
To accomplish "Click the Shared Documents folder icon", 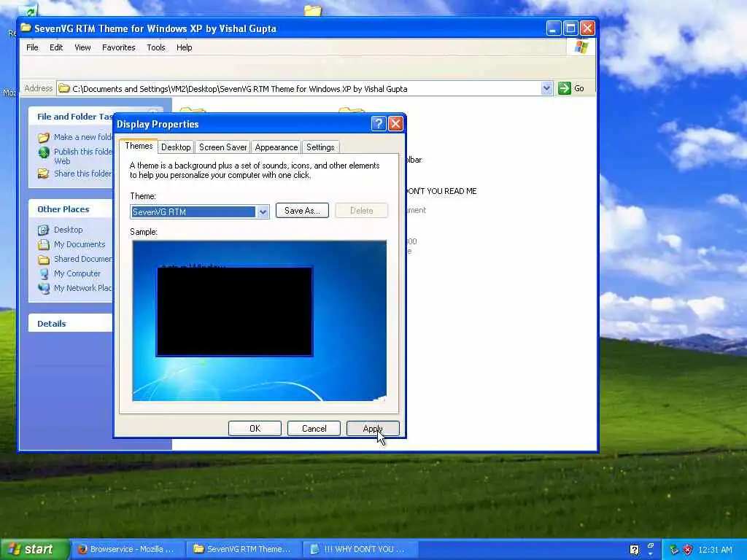I will (x=44, y=260).
